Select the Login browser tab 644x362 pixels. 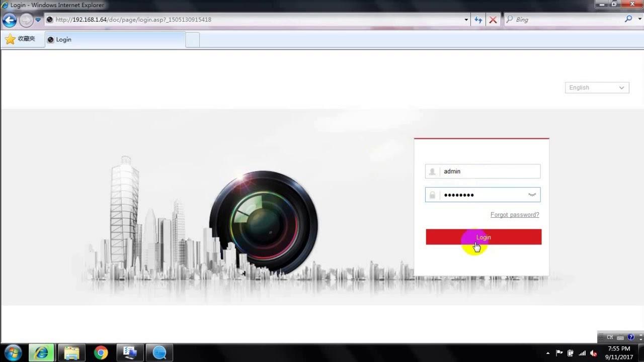coord(115,39)
